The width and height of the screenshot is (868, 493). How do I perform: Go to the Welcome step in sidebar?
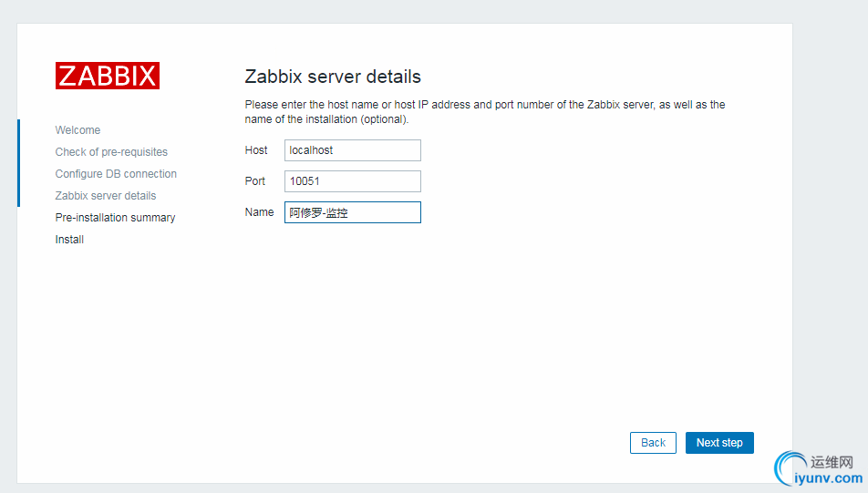click(x=77, y=130)
